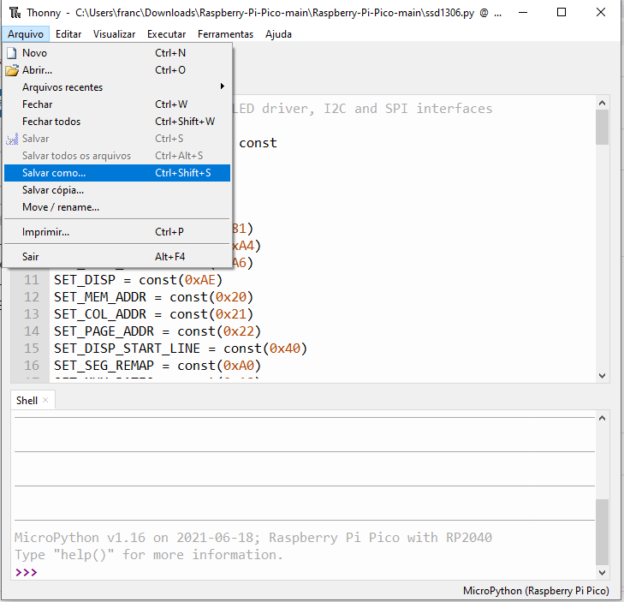Click code line SET_DISP_START_LINE = const(0x40)
The image size is (624, 602).
181,349
